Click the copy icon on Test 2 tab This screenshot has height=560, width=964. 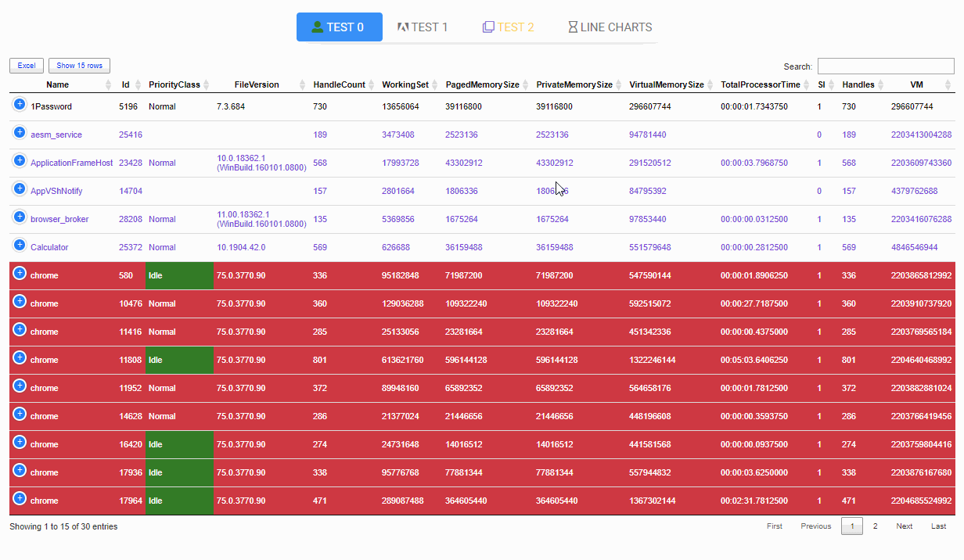pos(488,27)
